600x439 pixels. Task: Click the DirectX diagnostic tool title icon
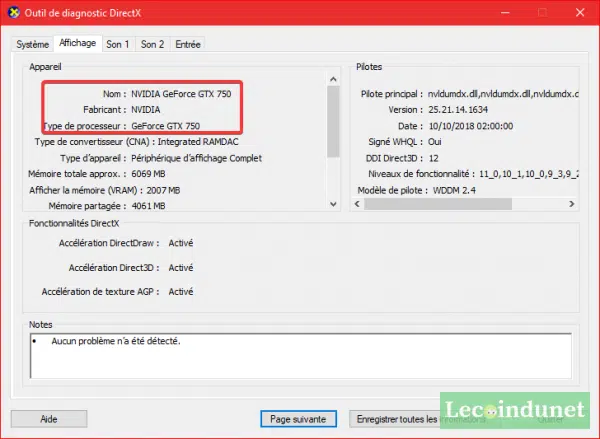14,12
